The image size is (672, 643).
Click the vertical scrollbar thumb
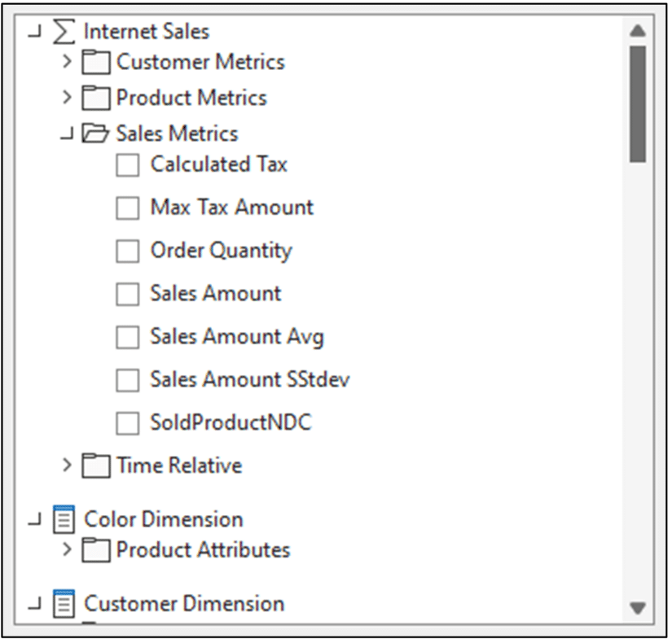pyautogui.click(x=638, y=104)
